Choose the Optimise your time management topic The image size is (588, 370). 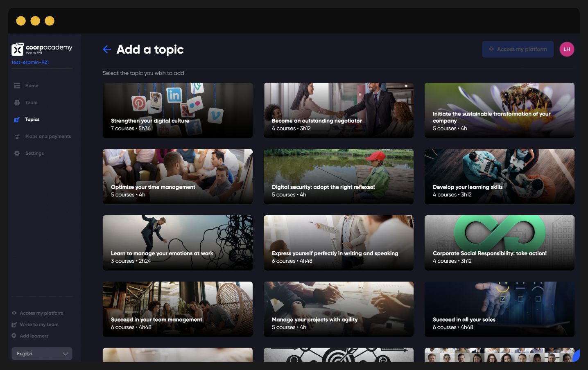tap(177, 176)
